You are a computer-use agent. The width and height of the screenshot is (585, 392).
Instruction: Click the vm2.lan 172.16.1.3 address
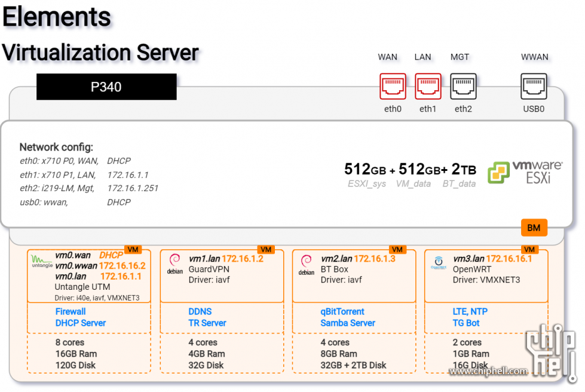[x=375, y=259]
